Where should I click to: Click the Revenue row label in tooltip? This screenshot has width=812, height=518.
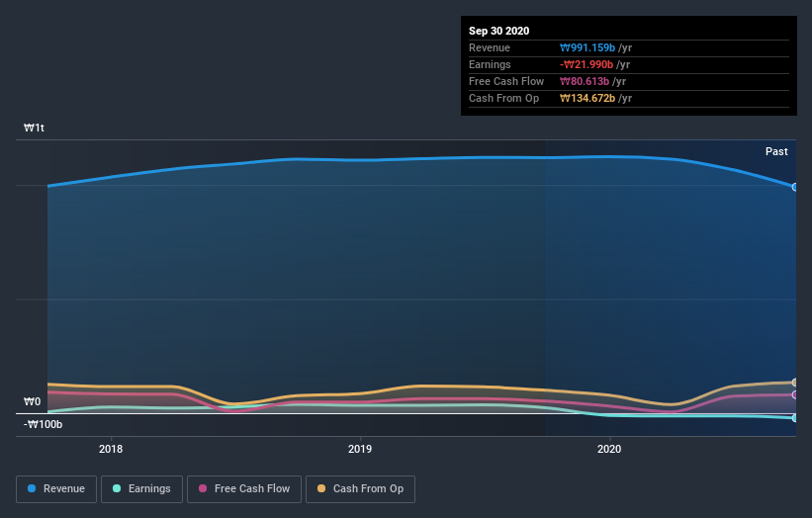point(490,48)
